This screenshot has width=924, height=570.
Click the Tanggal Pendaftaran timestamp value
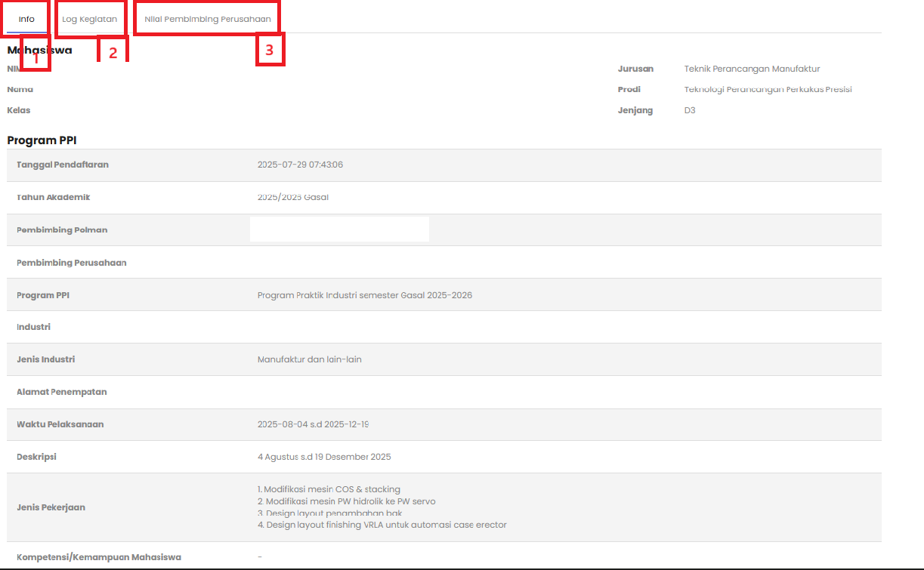click(300, 165)
